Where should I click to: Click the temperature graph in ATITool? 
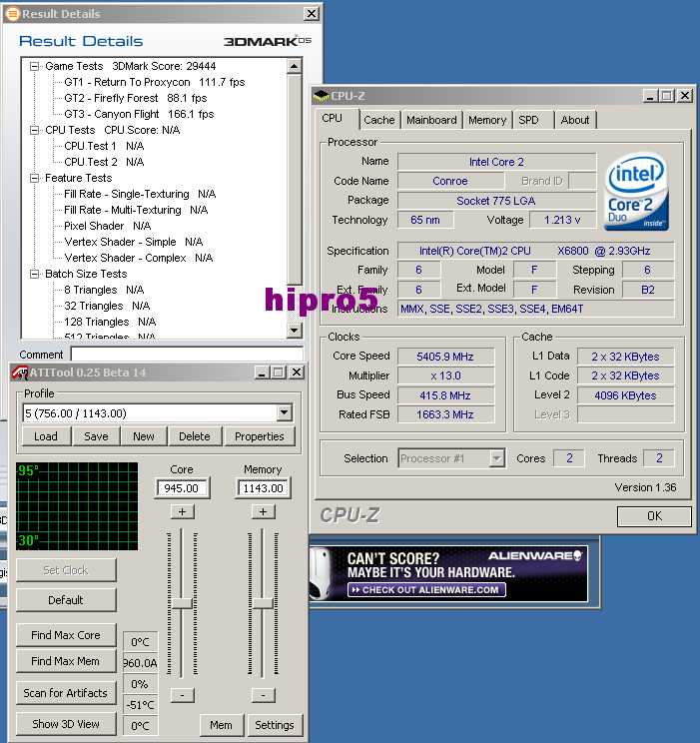(x=77, y=506)
